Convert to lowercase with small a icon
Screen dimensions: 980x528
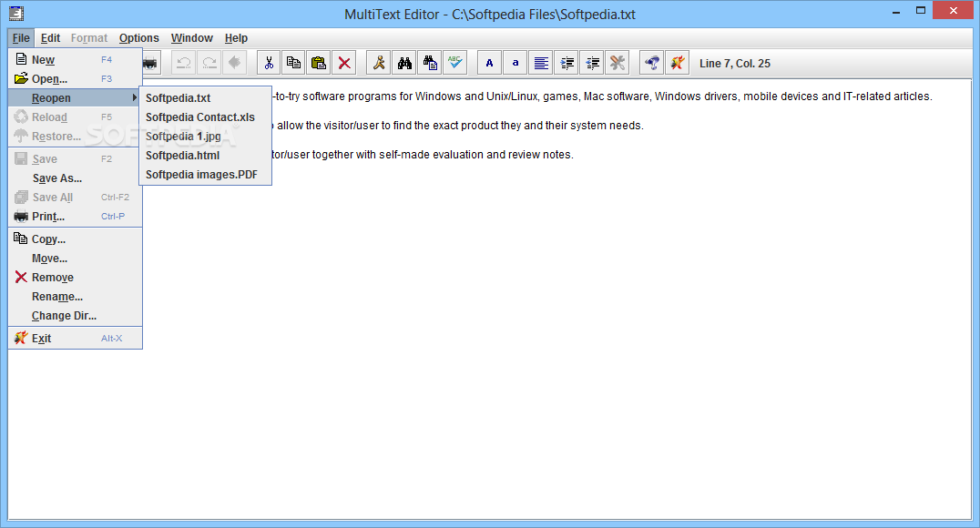point(515,63)
